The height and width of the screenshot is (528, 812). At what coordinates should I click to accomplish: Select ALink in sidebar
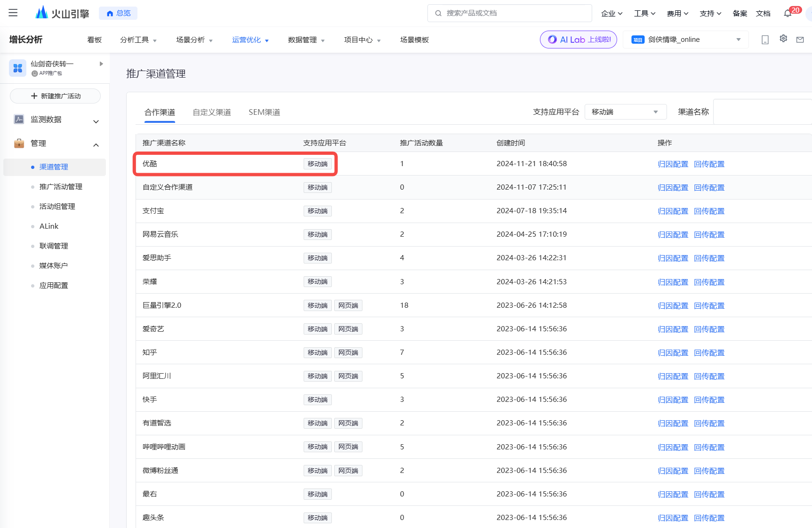click(x=49, y=226)
